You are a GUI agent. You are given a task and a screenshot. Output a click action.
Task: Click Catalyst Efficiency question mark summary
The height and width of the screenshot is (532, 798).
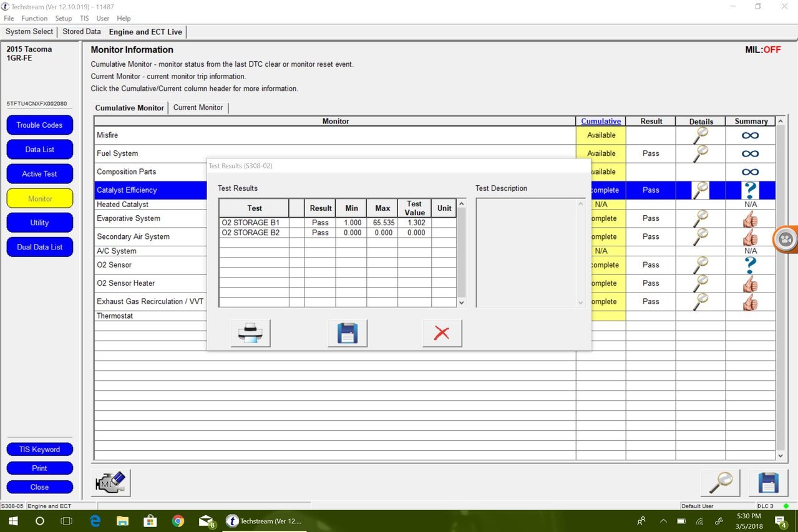coord(751,190)
